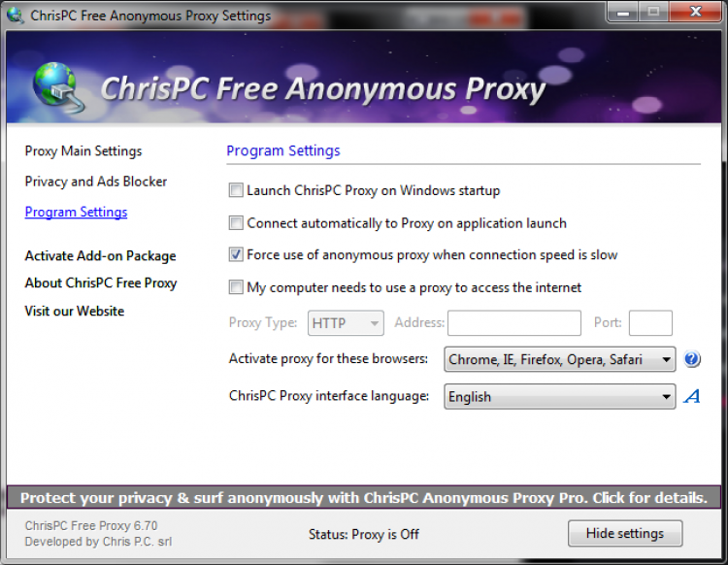Image resolution: width=728 pixels, height=565 pixels.
Task: Expand the browsers list dropdown
Action: [x=559, y=359]
